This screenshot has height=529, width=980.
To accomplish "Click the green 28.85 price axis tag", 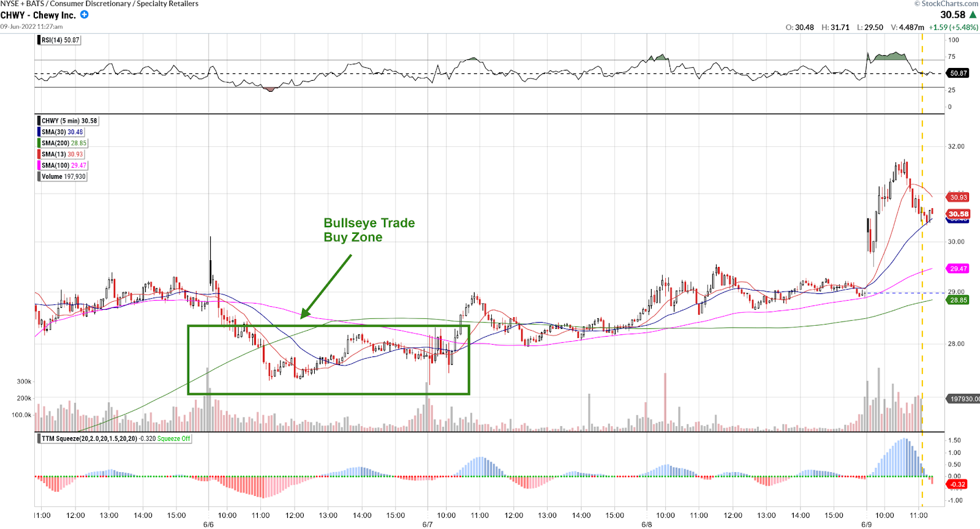I will pos(959,300).
